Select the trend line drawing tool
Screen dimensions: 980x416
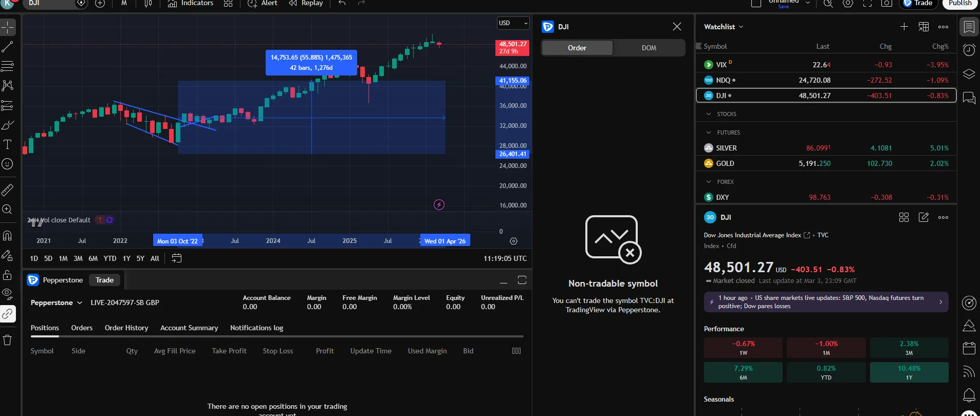[x=8, y=47]
